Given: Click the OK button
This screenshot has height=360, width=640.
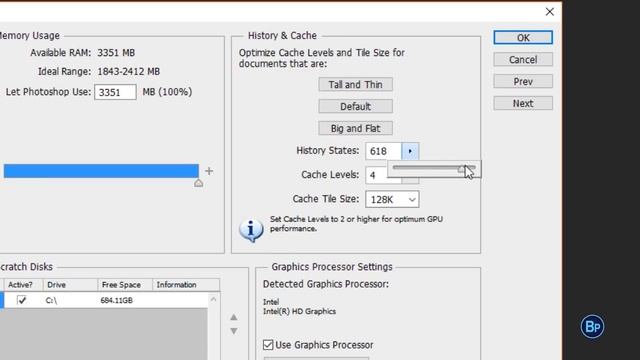Looking at the screenshot, I should tap(523, 38).
